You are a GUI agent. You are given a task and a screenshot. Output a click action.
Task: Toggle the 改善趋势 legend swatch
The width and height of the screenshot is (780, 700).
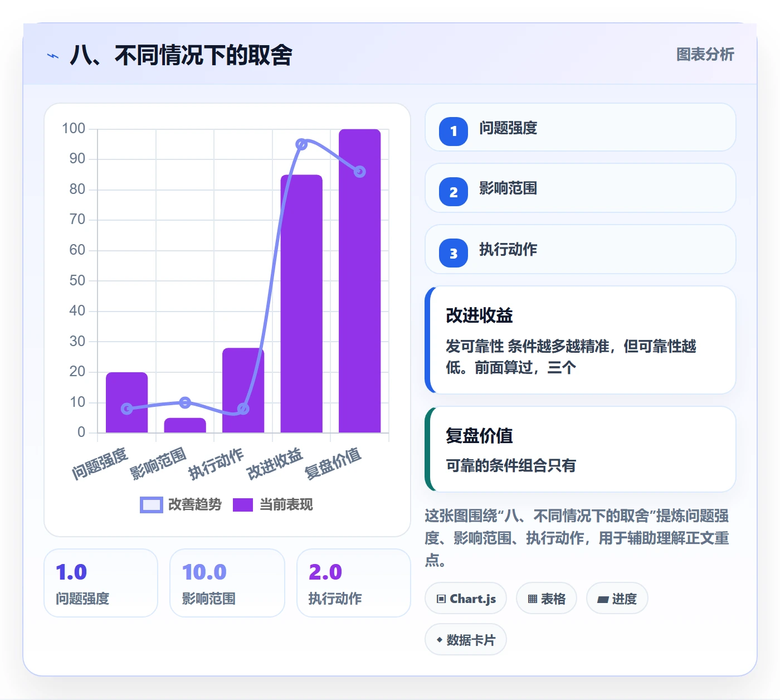point(152,504)
